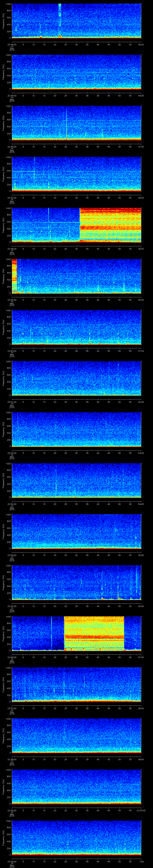
Task: Click tick label 25 under the 22:56 panel
Action: [x=66, y=657]
